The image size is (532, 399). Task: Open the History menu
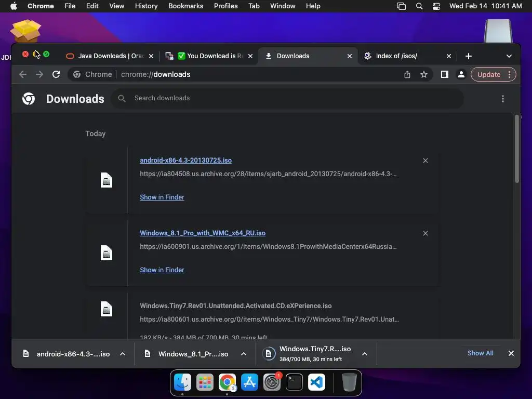coord(146,6)
